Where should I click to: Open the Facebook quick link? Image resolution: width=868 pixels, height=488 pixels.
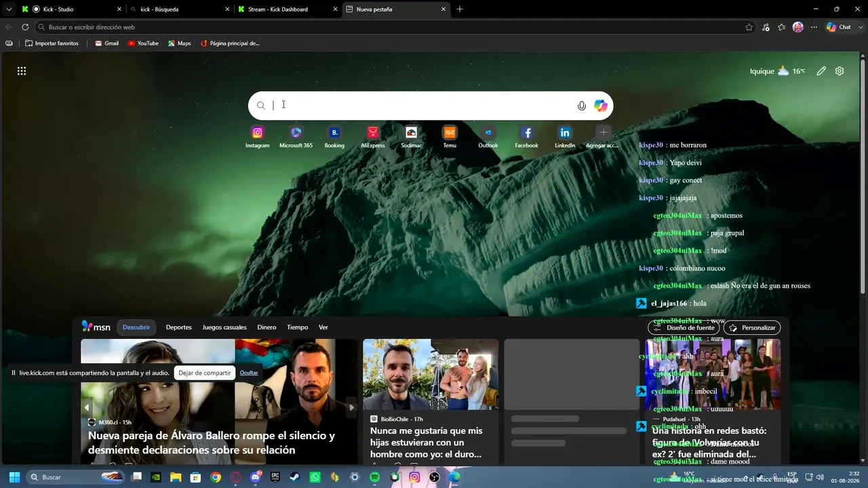(526, 133)
